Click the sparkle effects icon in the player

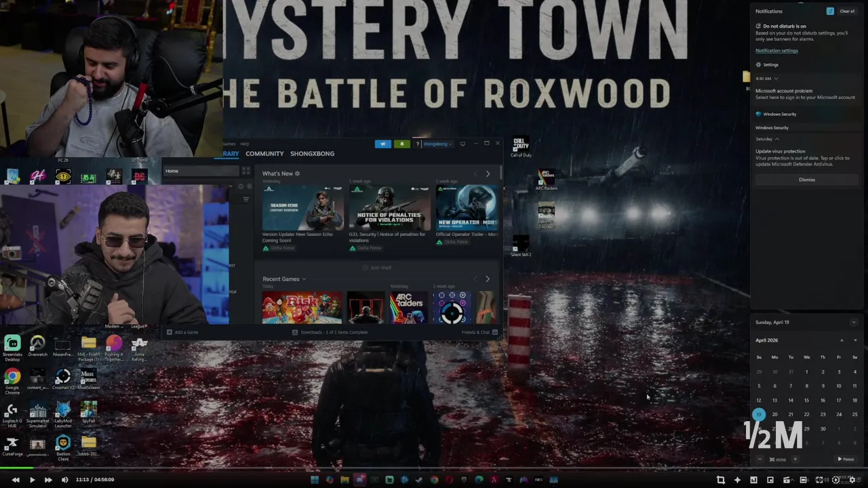(x=737, y=480)
